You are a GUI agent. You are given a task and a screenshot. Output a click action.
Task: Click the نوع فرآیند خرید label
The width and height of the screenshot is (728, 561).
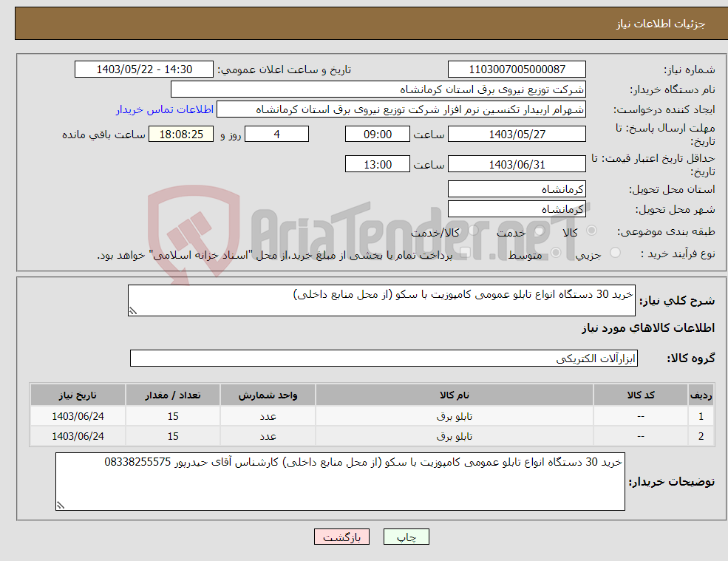pyautogui.click(x=678, y=254)
